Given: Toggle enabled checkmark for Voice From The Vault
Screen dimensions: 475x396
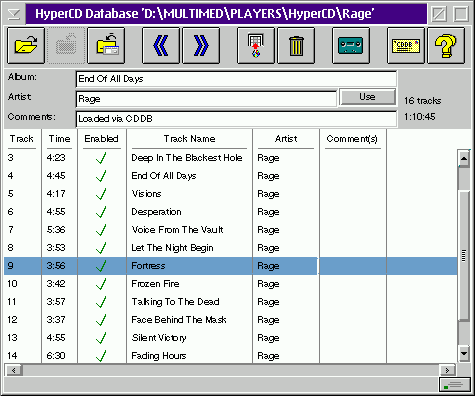Looking at the screenshot, I should [101, 230].
